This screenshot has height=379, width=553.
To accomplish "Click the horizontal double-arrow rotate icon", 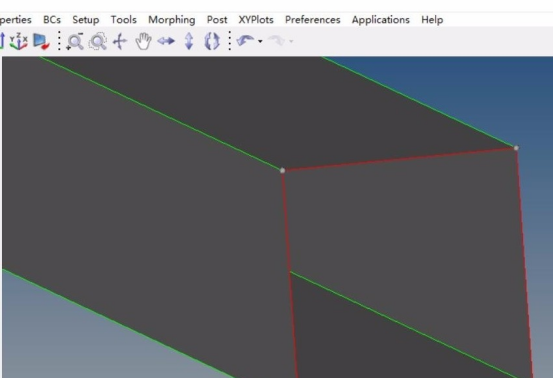I will click(166, 41).
